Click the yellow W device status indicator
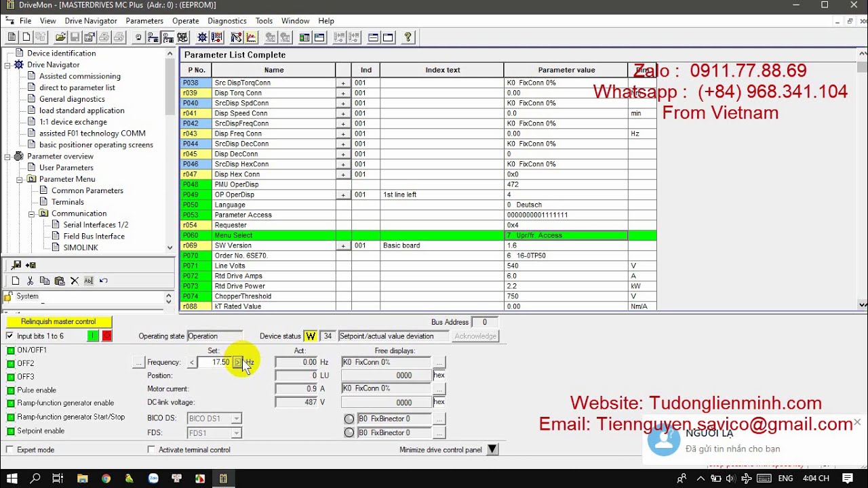This screenshot has height=488, width=868. [311, 336]
